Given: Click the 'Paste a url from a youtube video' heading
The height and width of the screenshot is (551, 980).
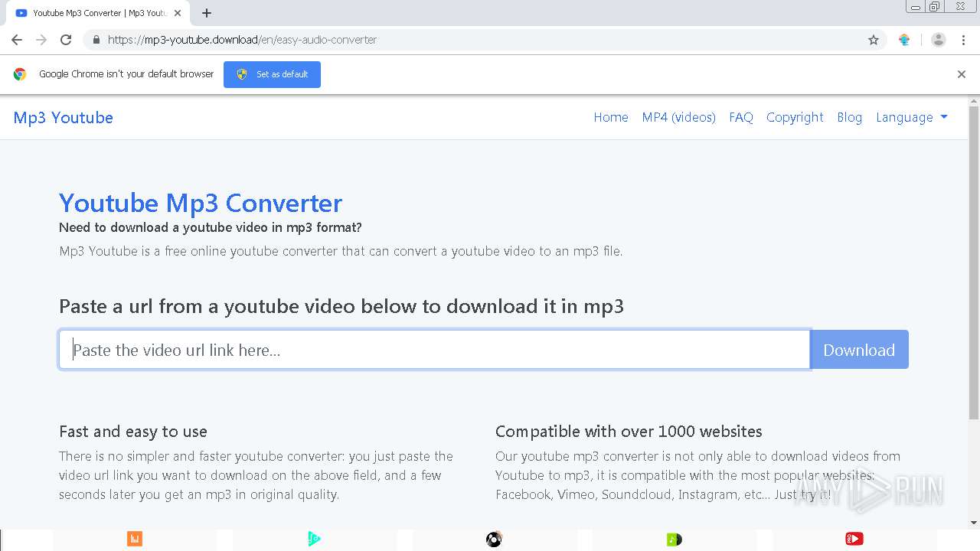Looking at the screenshot, I should tap(341, 307).
